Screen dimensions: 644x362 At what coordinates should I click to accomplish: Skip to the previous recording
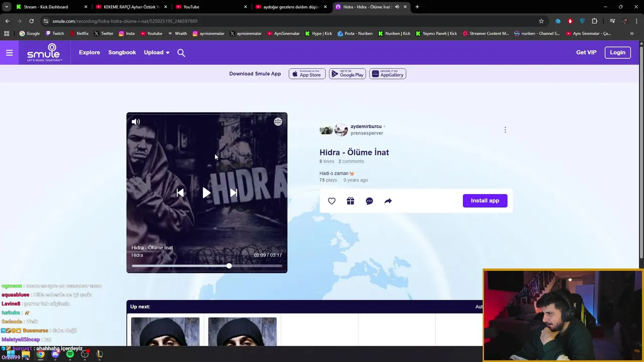180,193
